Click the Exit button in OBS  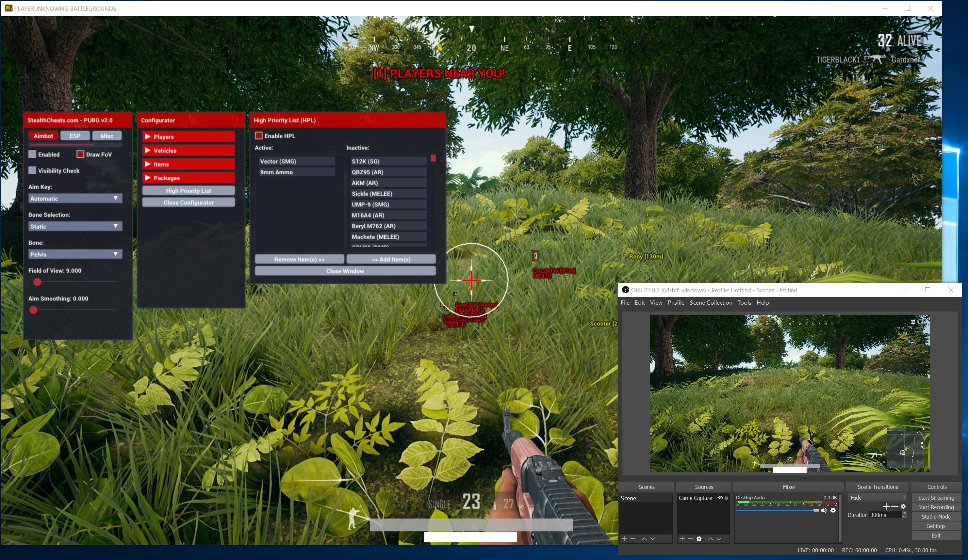(x=936, y=536)
